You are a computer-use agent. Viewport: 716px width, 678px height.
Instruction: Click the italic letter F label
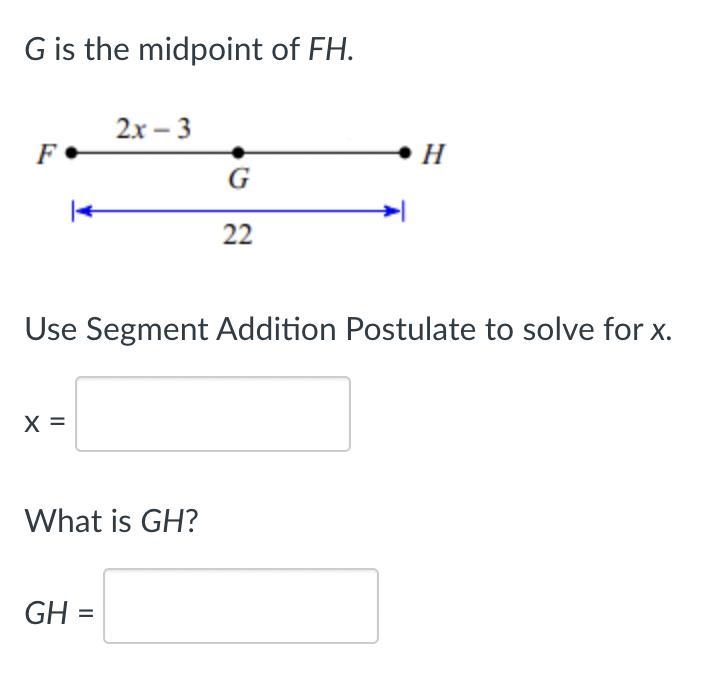tap(47, 153)
